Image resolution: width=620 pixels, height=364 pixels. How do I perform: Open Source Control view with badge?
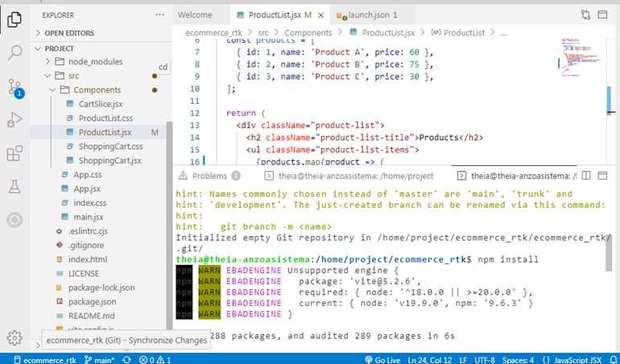15,88
